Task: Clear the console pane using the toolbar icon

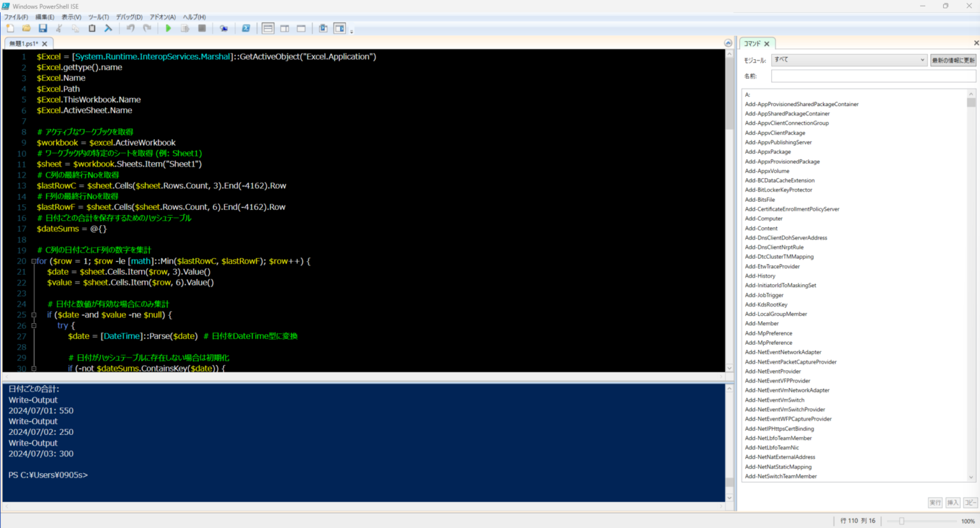Action: [x=108, y=29]
